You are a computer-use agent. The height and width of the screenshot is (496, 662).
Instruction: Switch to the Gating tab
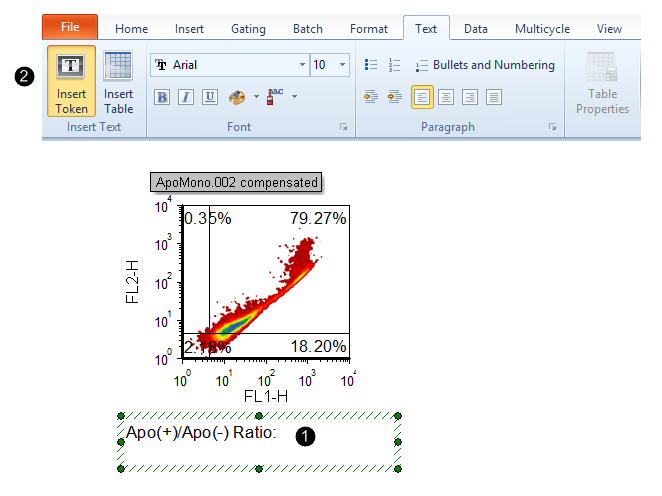click(248, 29)
